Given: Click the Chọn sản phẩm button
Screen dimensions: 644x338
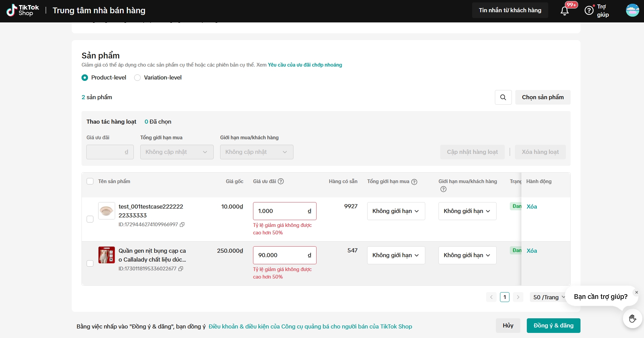Looking at the screenshot, I should [x=542, y=97].
